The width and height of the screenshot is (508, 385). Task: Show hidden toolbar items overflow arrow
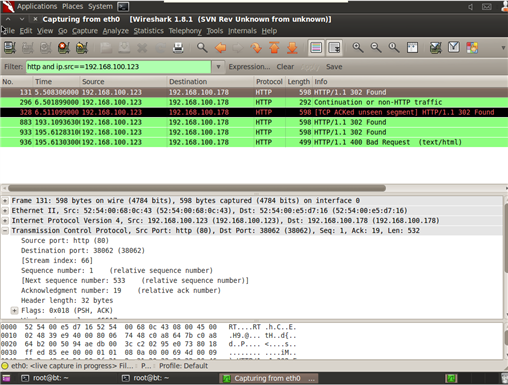503,48
